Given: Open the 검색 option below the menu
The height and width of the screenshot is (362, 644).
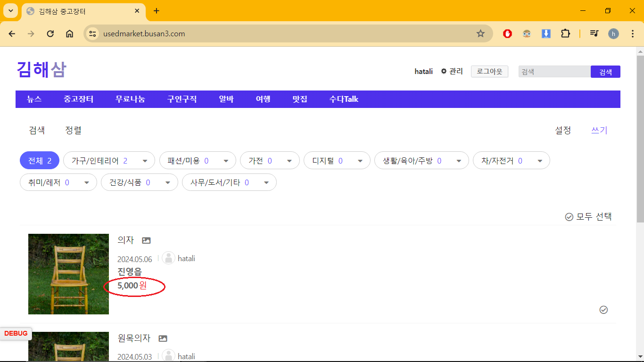Looking at the screenshot, I should pos(37,131).
